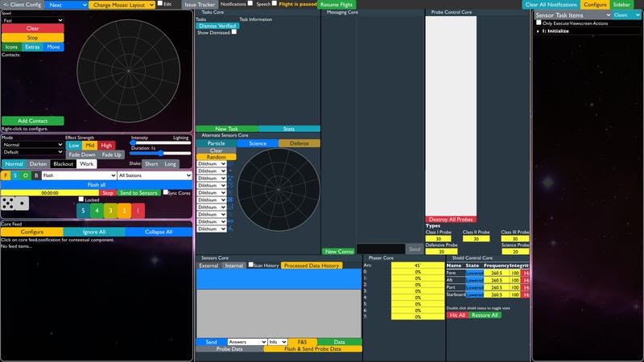The image size is (644, 362).
Task: Open the Next client dropdown
Action: (x=66, y=5)
